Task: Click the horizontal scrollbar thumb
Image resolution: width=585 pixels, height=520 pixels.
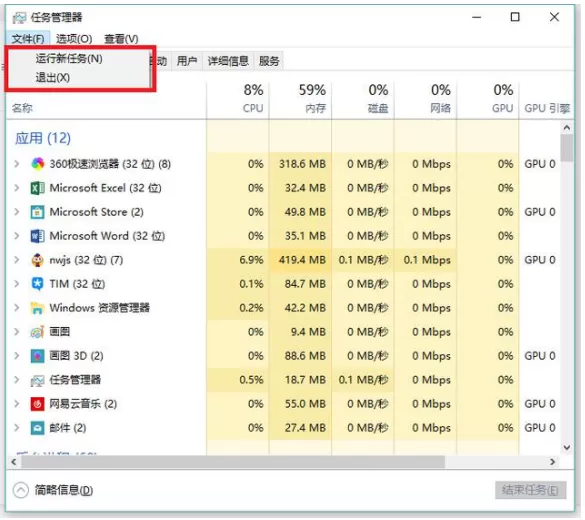Action: 233,462
